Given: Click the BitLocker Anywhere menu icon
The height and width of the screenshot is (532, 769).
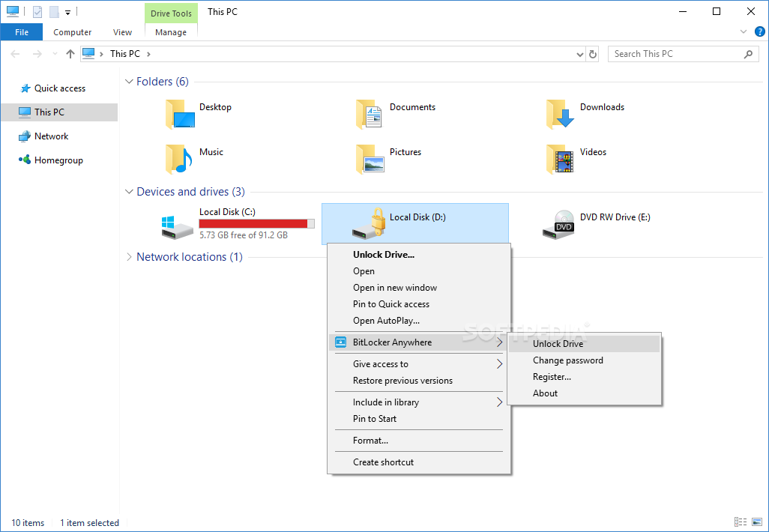Looking at the screenshot, I should 340,342.
